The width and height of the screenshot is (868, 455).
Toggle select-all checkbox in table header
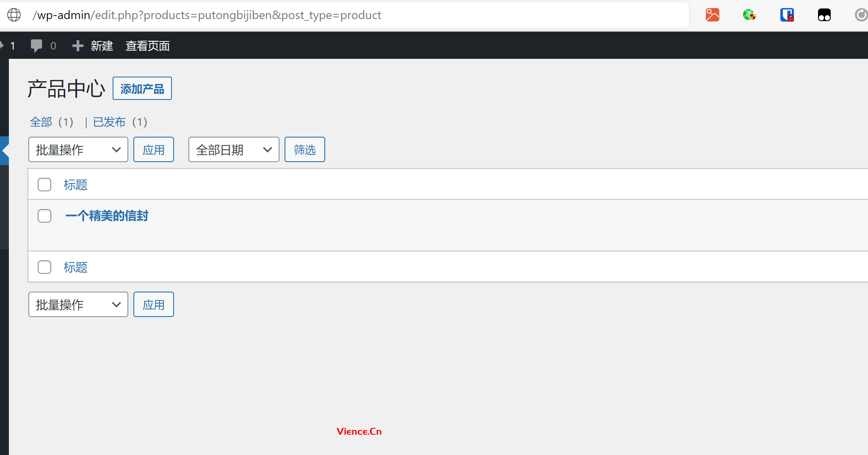point(44,185)
